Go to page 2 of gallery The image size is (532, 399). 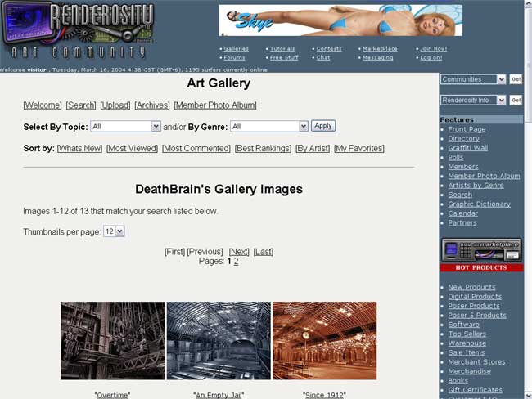237,262
